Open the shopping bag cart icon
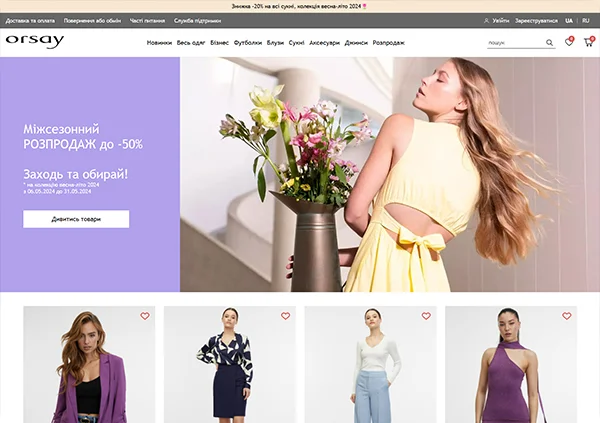The image size is (600, 423). point(588,43)
